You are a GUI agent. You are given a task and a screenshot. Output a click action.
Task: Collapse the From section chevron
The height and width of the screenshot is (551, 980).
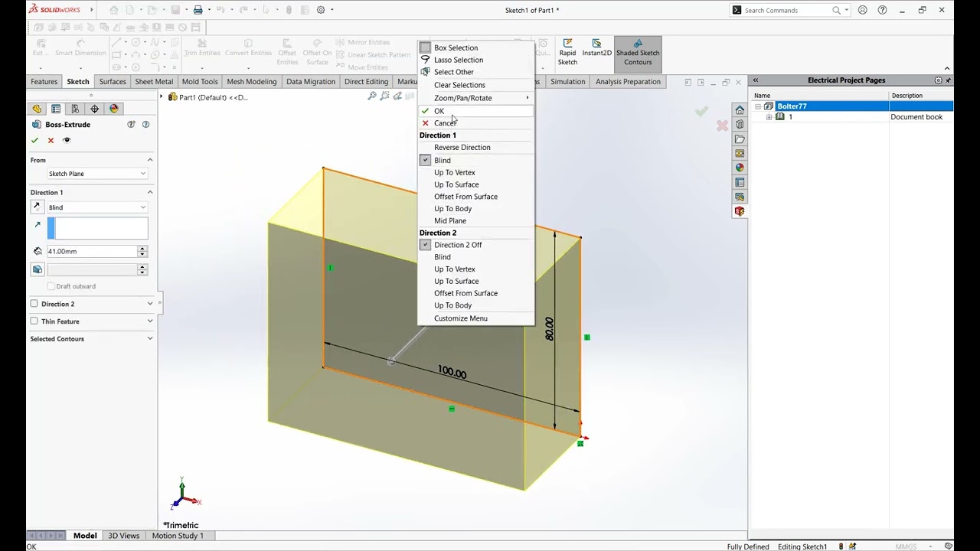pyautogui.click(x=150, y=160)
